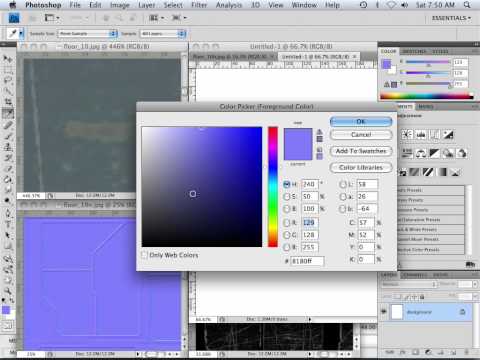The height and width of the screenshot is (360, 480).
Task: Select the Pen tool
Action: [x=7, y=213]
